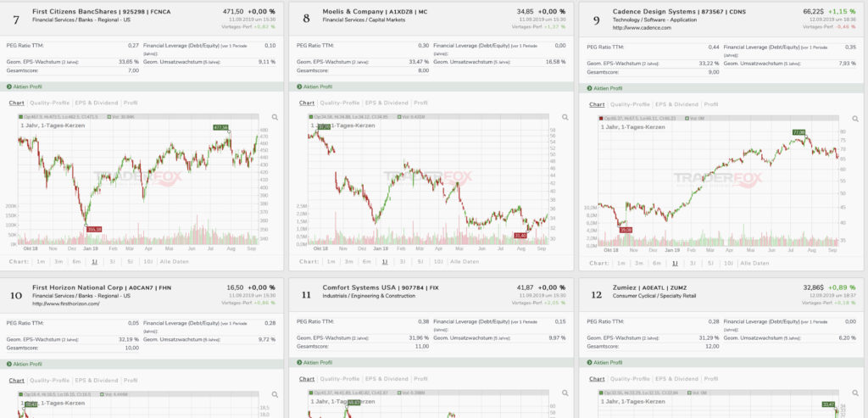Open the http://www.firsthorizon.com/ link
Viewport: 868px width, 418px height.
pyautogui.click(x=66, y=304)
